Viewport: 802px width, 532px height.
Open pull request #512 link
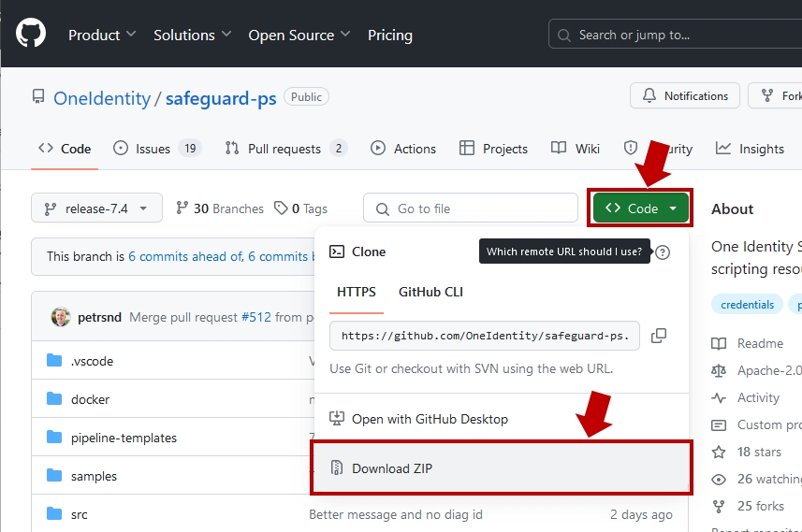tap(256, 317)
